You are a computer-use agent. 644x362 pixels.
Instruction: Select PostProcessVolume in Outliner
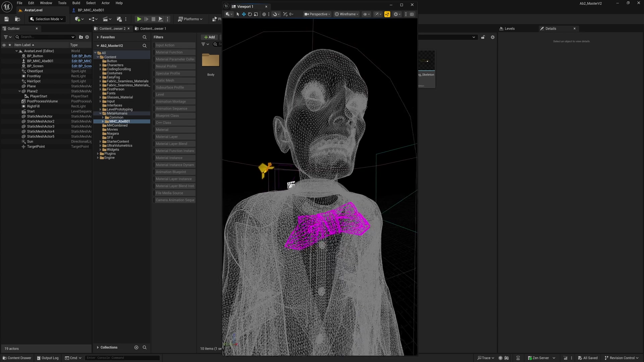[x=42, y=101]
